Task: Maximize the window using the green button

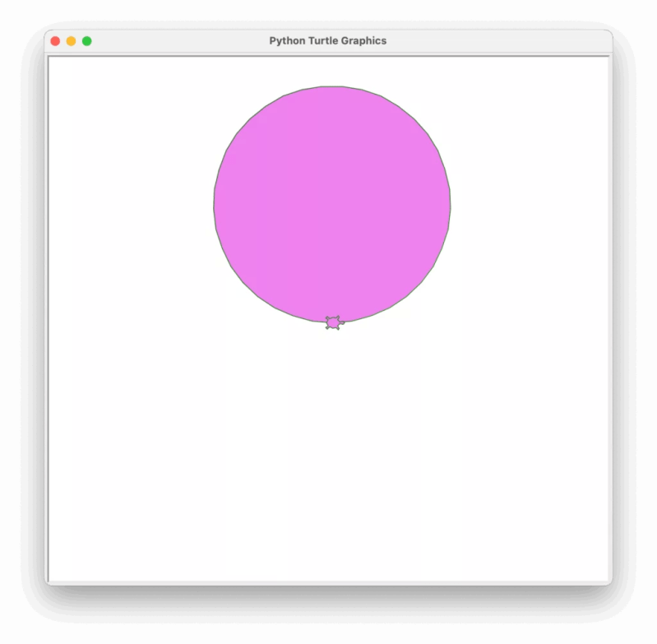Action: click(x=86, y=41)
